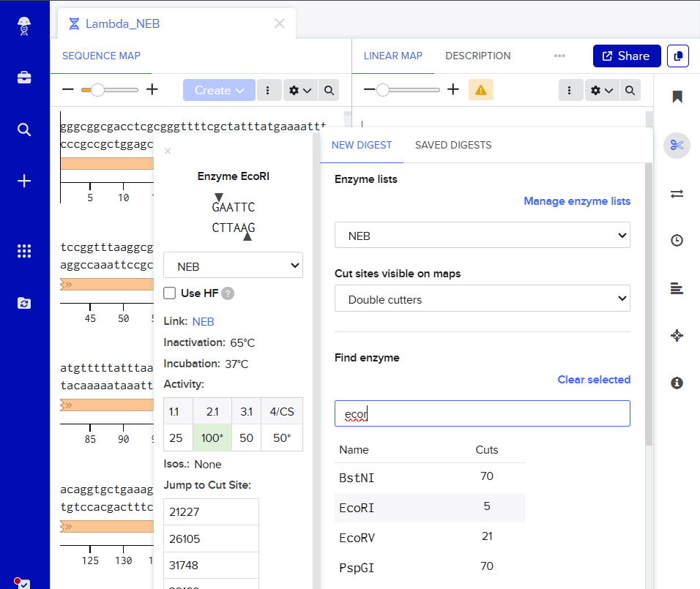Viewport: 700px width, 589px height.
Task: Click the yellow warning triangle icon
Action: pos(480,90)
